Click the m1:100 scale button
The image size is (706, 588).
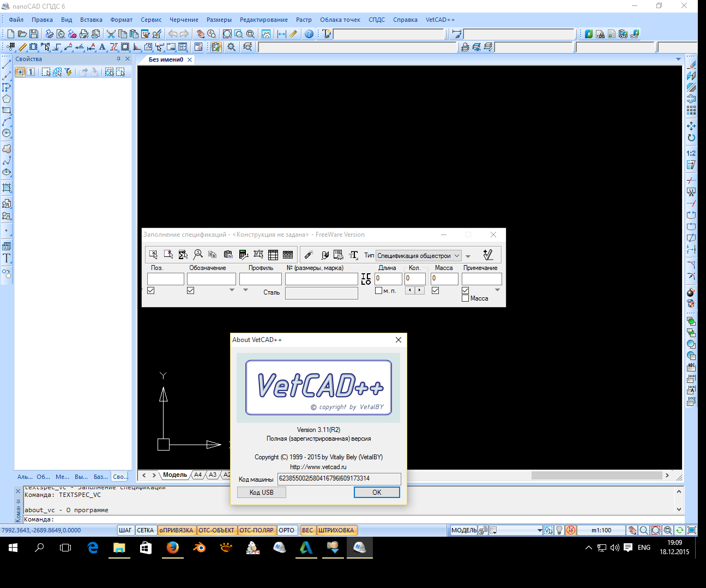[x=601, y=530]
